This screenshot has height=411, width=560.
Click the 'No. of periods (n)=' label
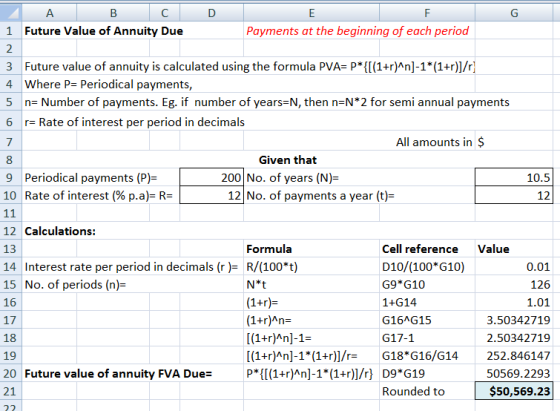[75, 285]
